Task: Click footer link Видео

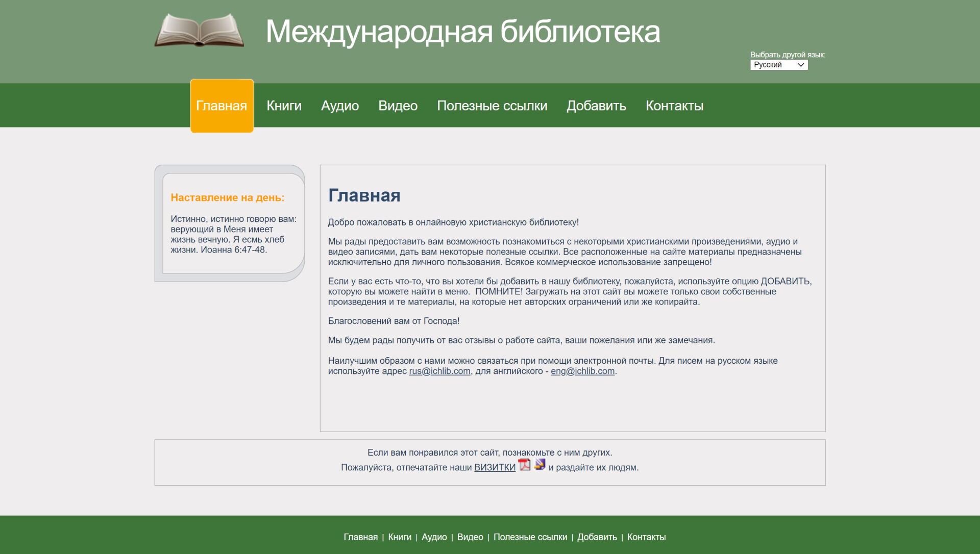Action: (x=470, y=537)
